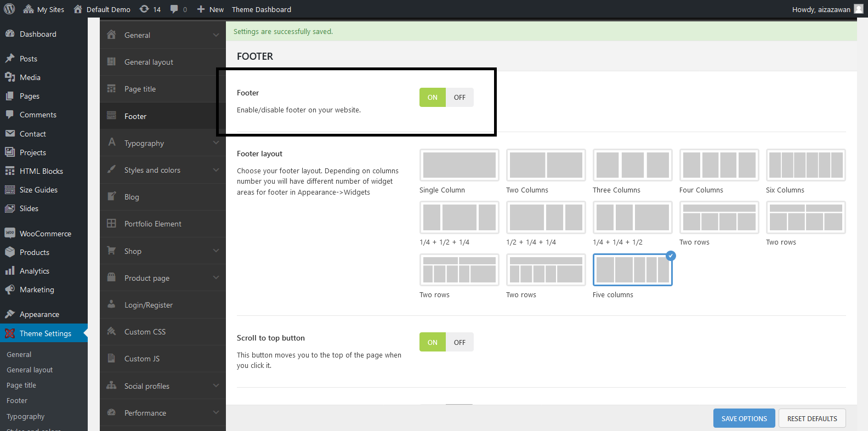Open the New content menu in admin bar
Image resolution: width=868 pixels, height=431 pixels.
(x=211, y=9)
